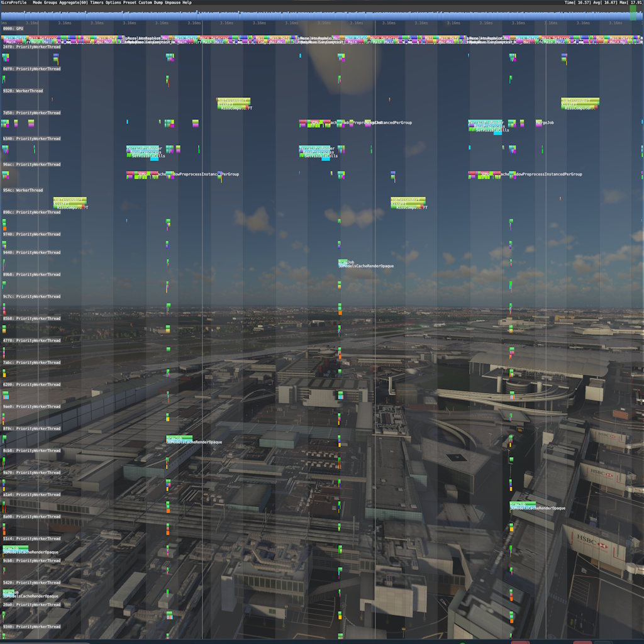Select DrawJob bar on 9440 thread
The image size is (644, 644).
coord(343,262)
